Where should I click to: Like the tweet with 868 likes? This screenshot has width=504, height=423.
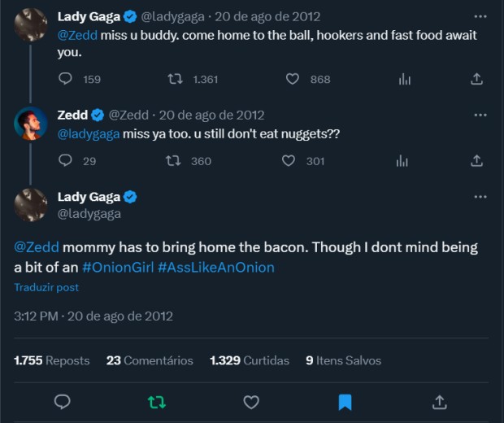click(293, 79)
